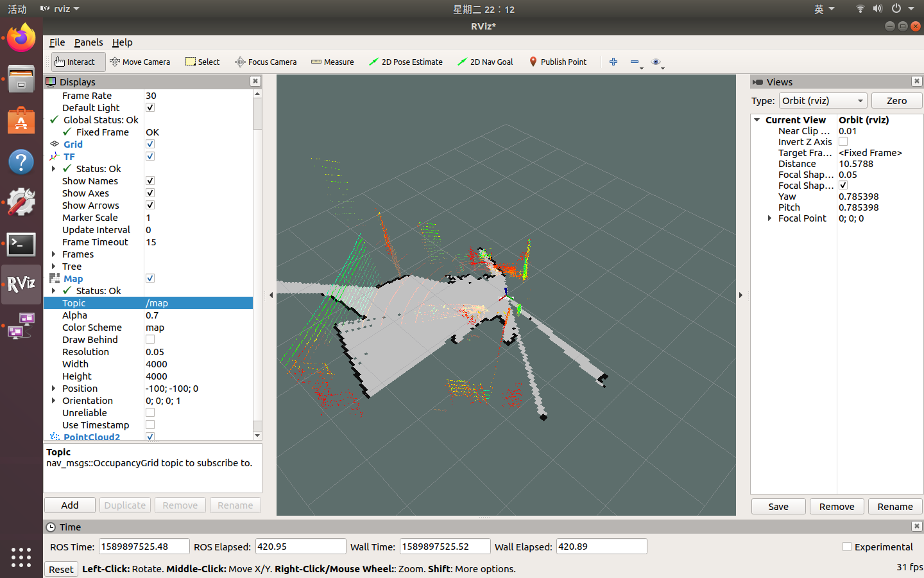The image size is (924, 578).
Task: Expand the TF Tree node
Action: tap(53, 267)
